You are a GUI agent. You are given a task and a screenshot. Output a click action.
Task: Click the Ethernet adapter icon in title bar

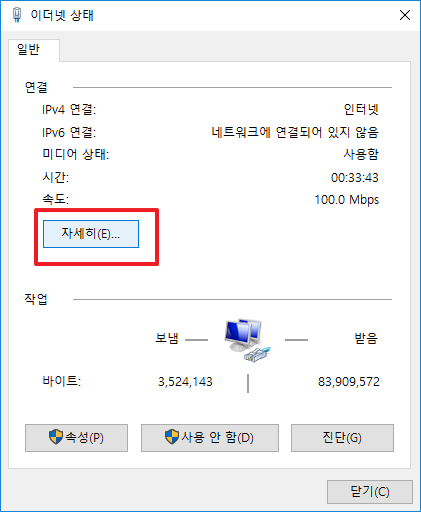(17, 15)
